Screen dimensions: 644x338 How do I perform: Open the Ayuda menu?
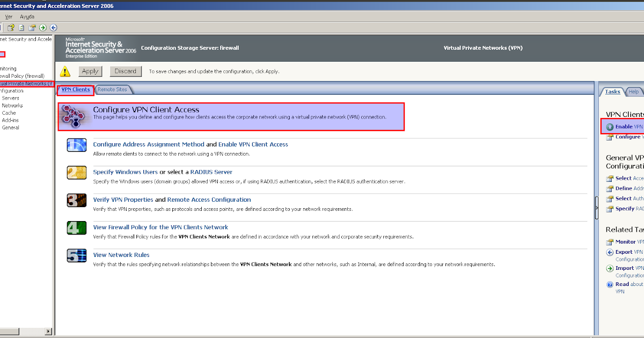point(27,17)
